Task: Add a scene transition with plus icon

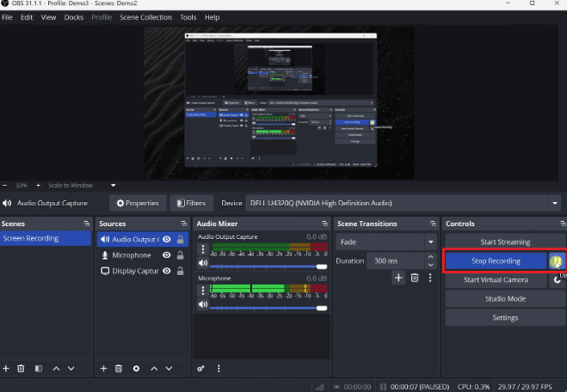Action: pos(398,278)
